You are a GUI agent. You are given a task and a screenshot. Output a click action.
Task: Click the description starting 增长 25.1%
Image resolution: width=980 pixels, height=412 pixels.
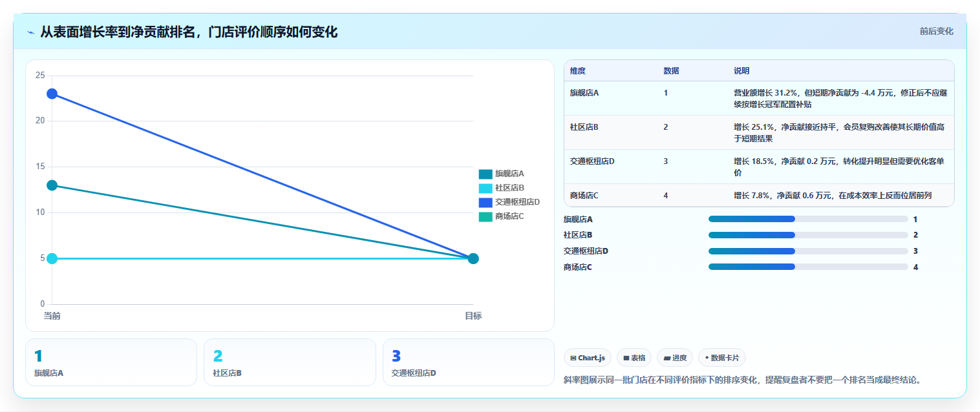point(839,133)
